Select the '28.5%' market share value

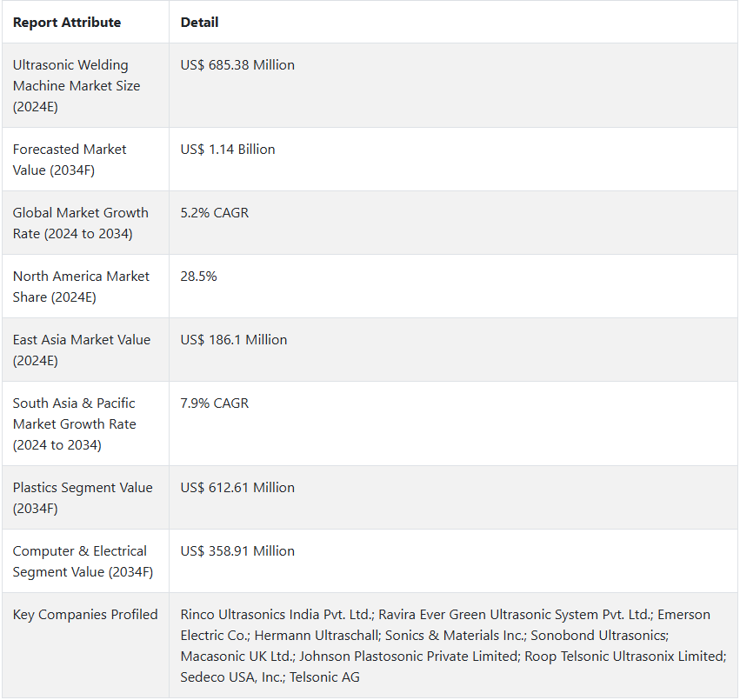pos(198,277)
